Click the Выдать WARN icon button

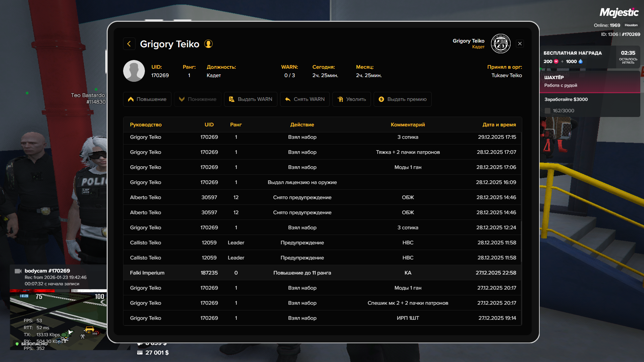coord(251,99)
